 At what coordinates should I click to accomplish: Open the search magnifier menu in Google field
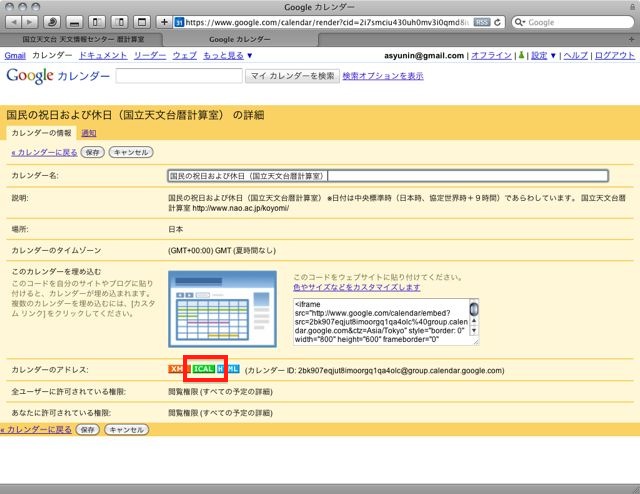[x=520, y=22]
